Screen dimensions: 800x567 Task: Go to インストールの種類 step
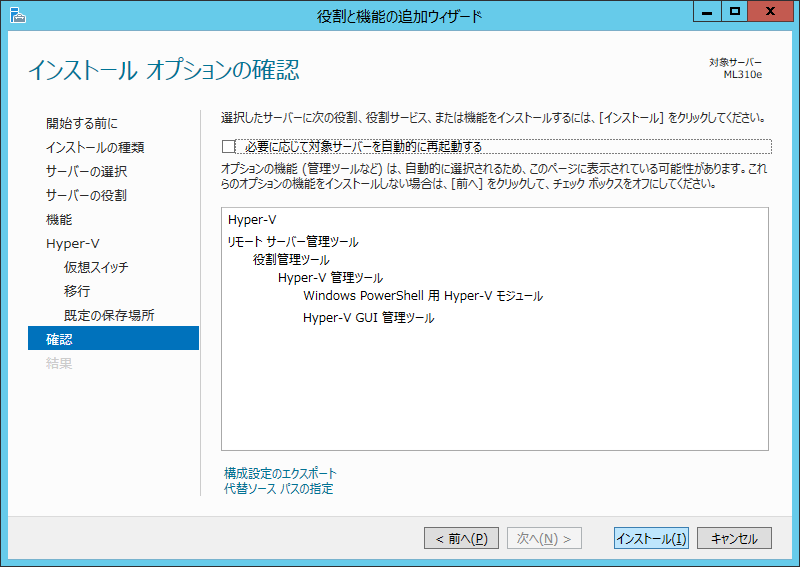94,148
